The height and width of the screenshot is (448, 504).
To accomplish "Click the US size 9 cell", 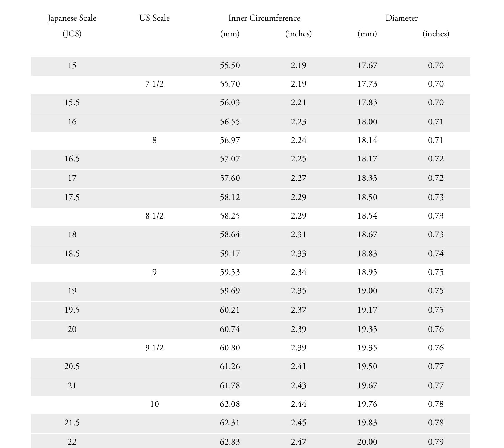I will (x=154, y=272).
